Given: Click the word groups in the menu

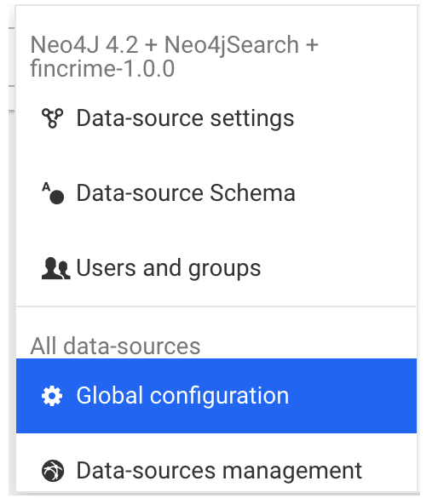Looking at the screenshot, I should [224, 269].
